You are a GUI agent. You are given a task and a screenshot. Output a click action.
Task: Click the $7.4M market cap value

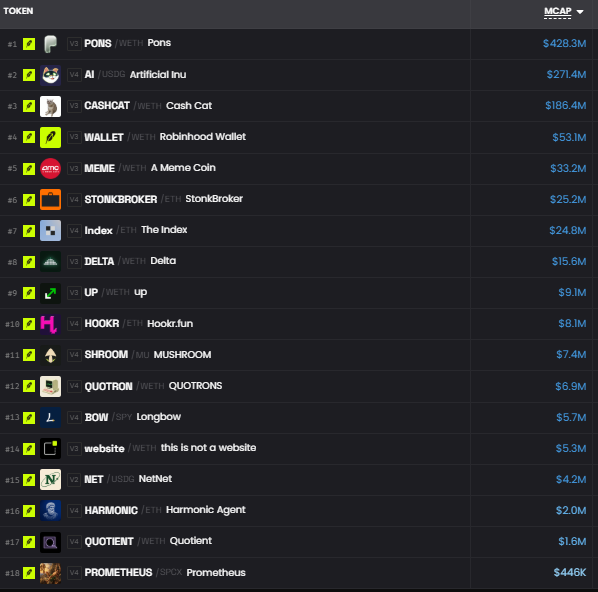[571, 355]
